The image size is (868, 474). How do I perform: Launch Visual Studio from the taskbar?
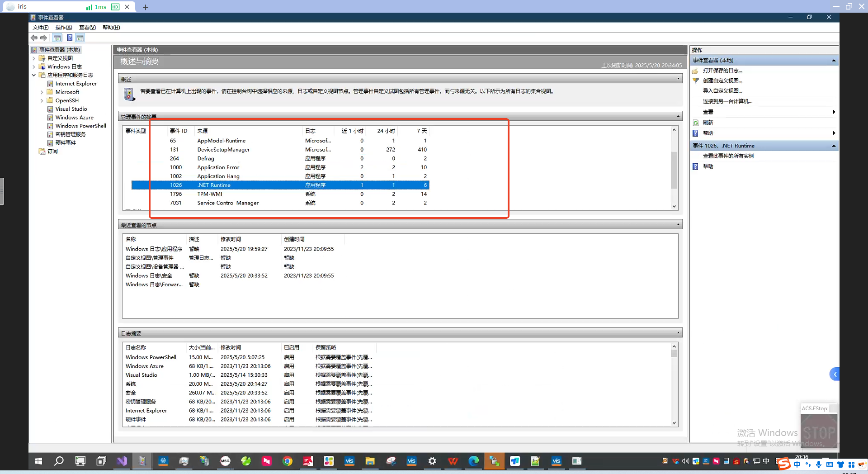122,461
